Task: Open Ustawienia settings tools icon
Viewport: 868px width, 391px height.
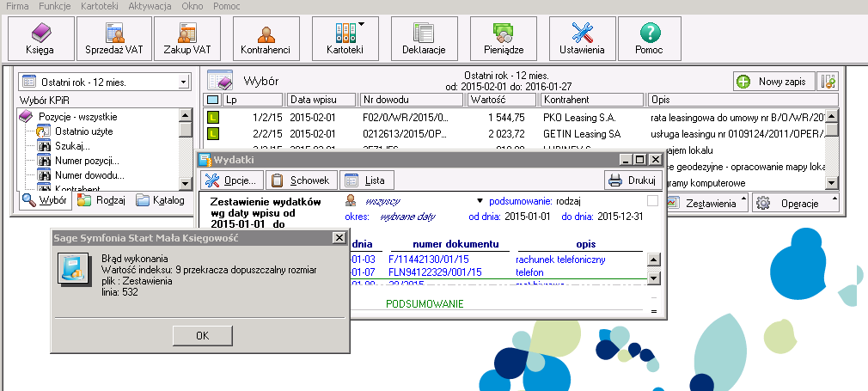Action: tap(582, 39)
